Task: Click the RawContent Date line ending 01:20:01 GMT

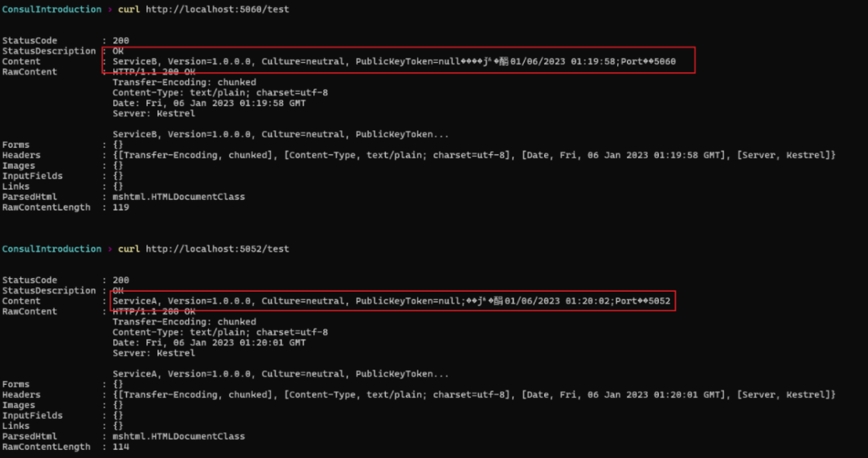Action: point(209,343)
